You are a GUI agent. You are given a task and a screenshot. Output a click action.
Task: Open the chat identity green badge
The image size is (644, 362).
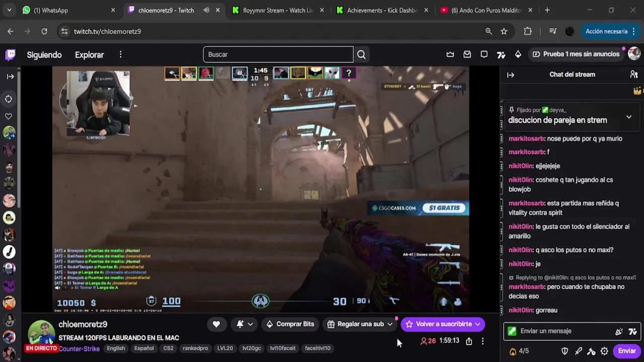(512, 331)
